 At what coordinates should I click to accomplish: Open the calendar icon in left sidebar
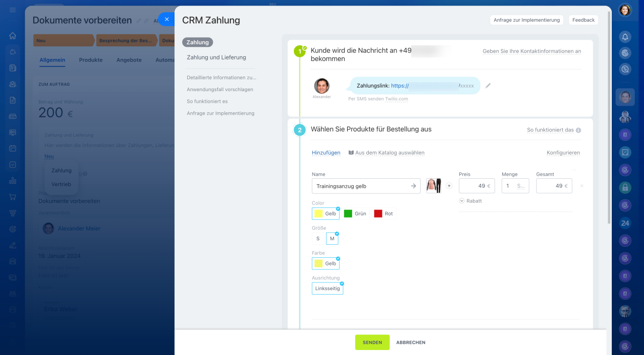pyautogui.click(x=13, y=149)
